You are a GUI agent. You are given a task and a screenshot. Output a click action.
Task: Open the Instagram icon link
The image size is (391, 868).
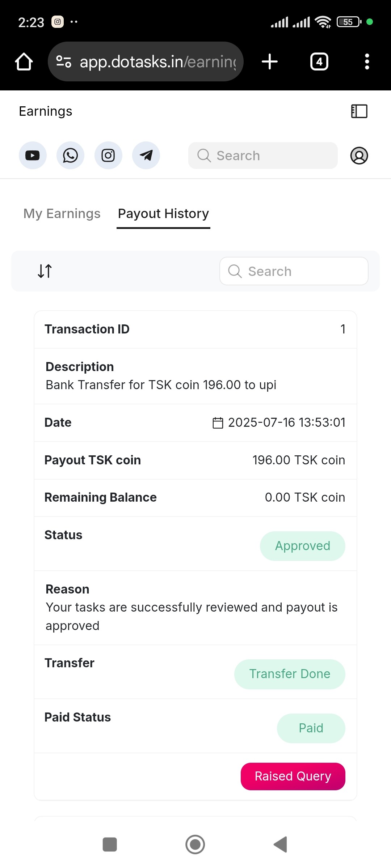(x=108, y=156)
